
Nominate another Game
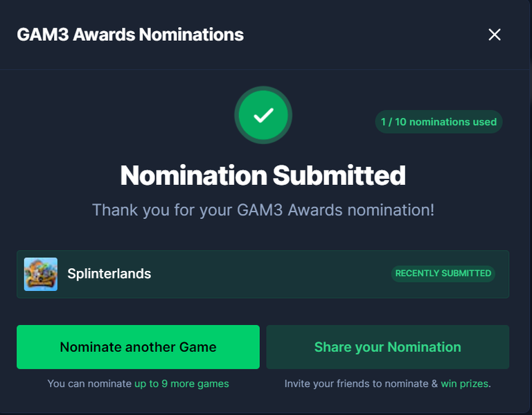click(x=138, y=347)
